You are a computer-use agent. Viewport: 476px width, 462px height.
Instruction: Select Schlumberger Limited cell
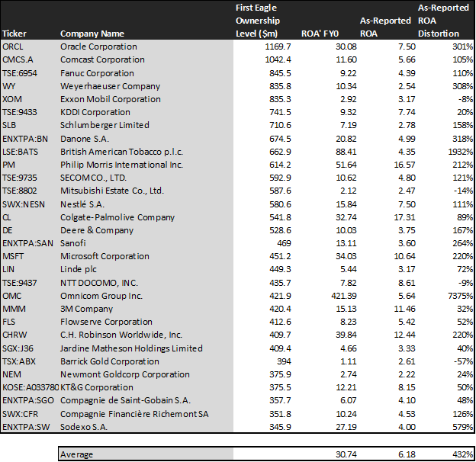click(x=105, y=125)
